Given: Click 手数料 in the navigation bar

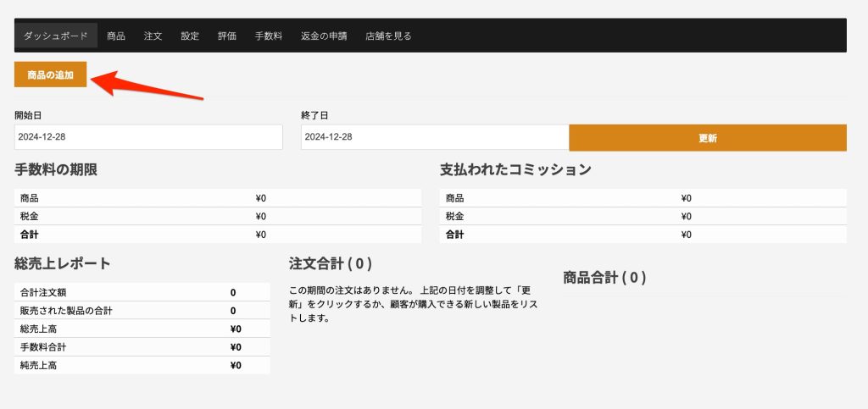Looking at the screenshot, I should 269,36.
